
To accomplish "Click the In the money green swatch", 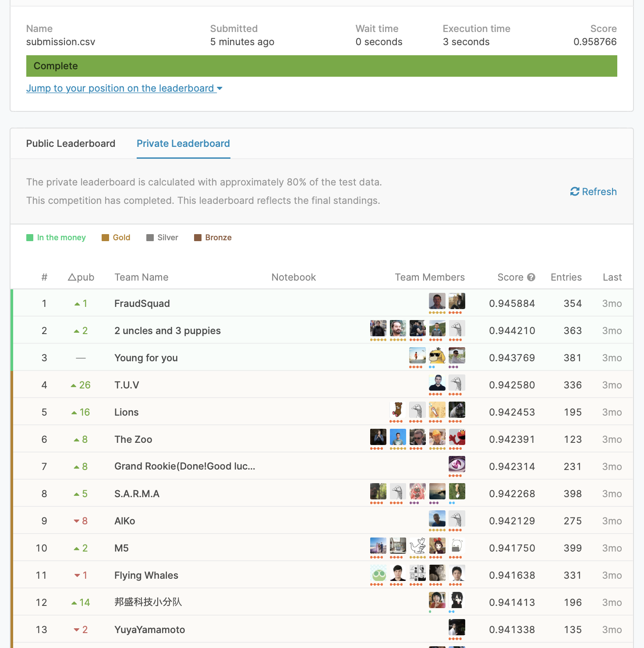I will [x=29, y=237].
